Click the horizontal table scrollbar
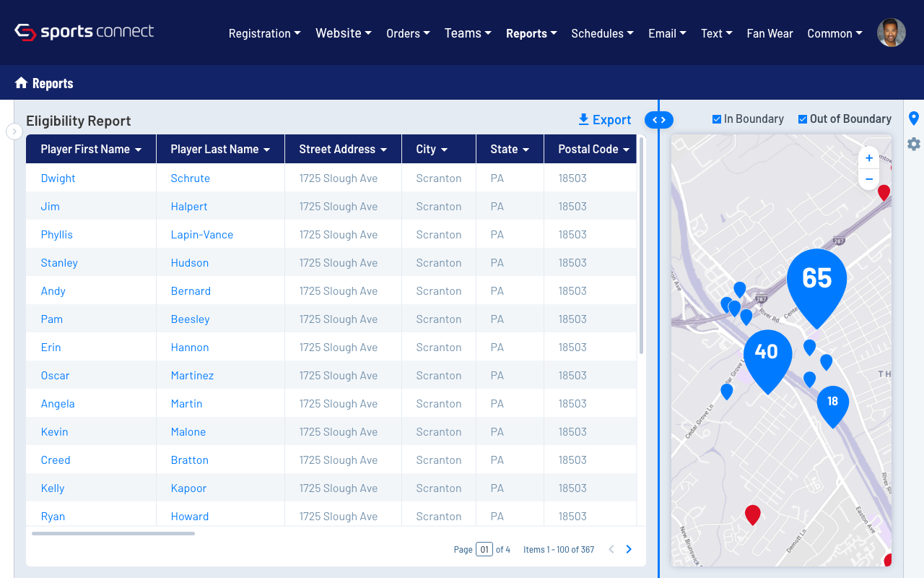924x578 pixels. pyautogui.click(x=113, y=534)
